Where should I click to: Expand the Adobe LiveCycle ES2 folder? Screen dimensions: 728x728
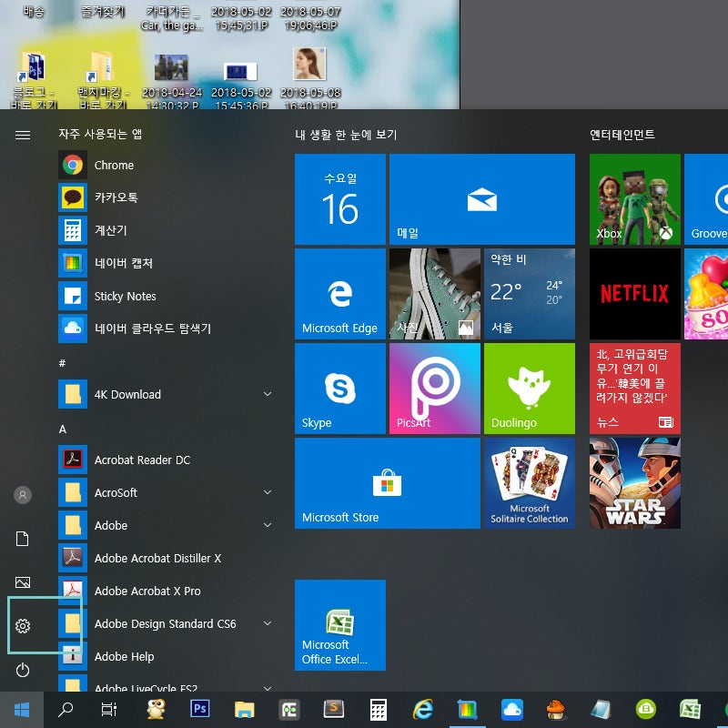(268, 687)
